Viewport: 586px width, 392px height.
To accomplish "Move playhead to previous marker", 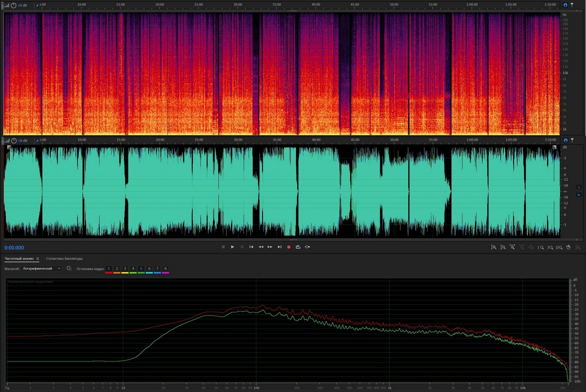I will 251,247.
